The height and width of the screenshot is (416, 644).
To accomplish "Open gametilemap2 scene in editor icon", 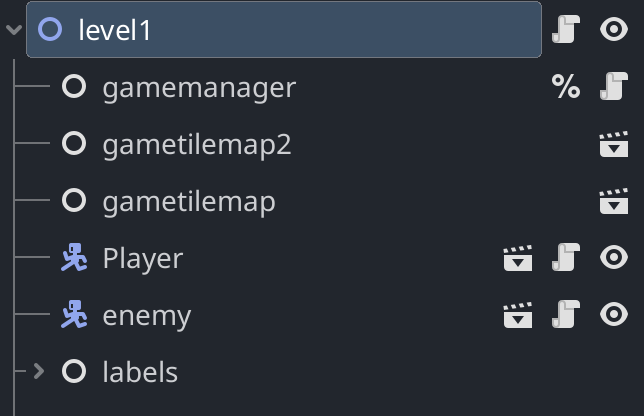I will [x=614, y=144].
